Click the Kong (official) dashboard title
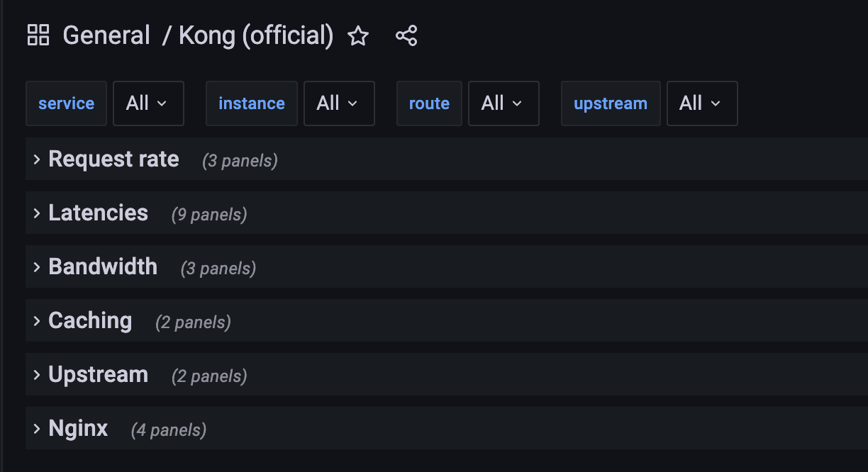Image resolution: width=868 pixels, height=472 pixels. tap(256, 35)
